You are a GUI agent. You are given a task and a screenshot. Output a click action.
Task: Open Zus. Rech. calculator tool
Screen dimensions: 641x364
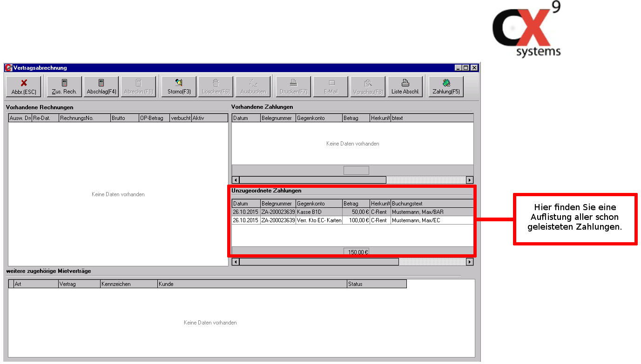click(x=64, y=86)
